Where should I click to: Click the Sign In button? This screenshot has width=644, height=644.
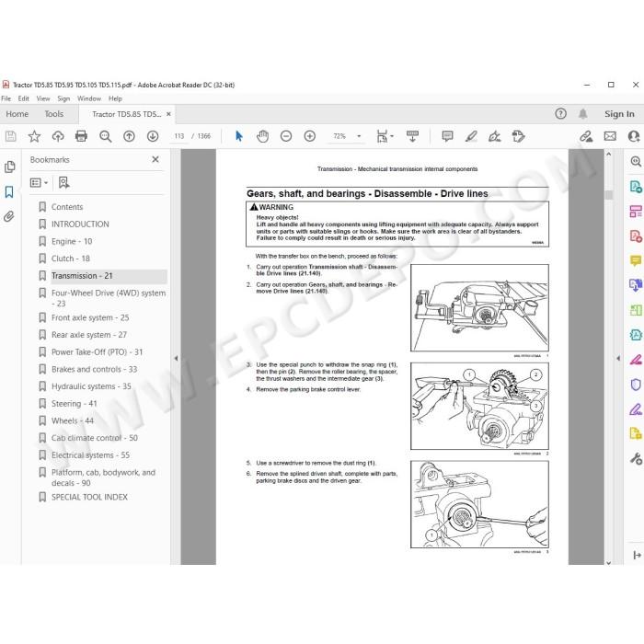point(619,114)
